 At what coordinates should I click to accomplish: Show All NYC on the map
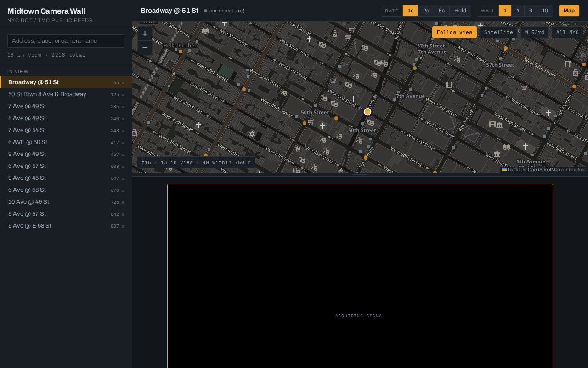[x=567, y=32]
